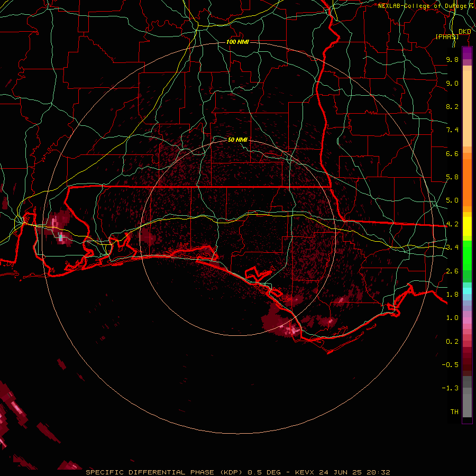Select the 5.0 value on the scale

tap(452, 200)
